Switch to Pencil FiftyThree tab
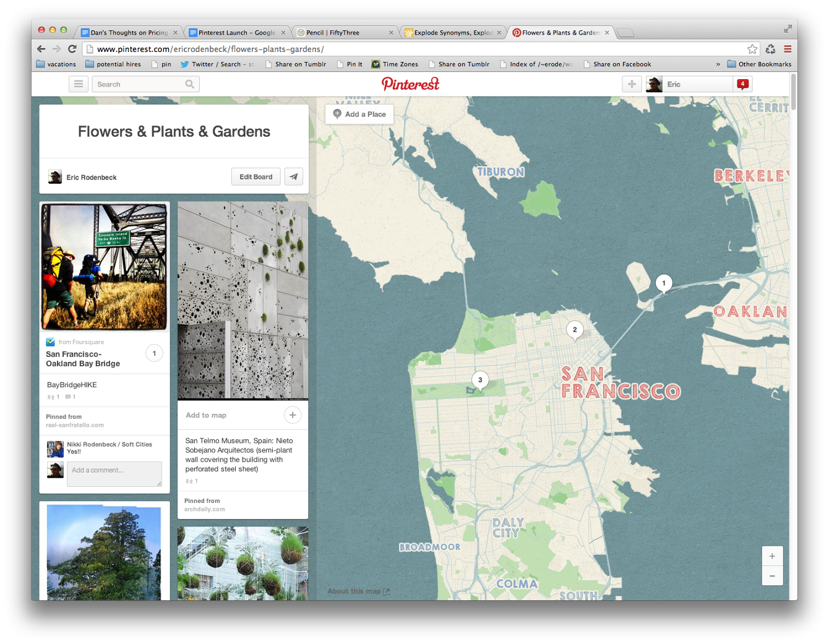The height and width of the screenshot is (644, 829). coord(345,33)
